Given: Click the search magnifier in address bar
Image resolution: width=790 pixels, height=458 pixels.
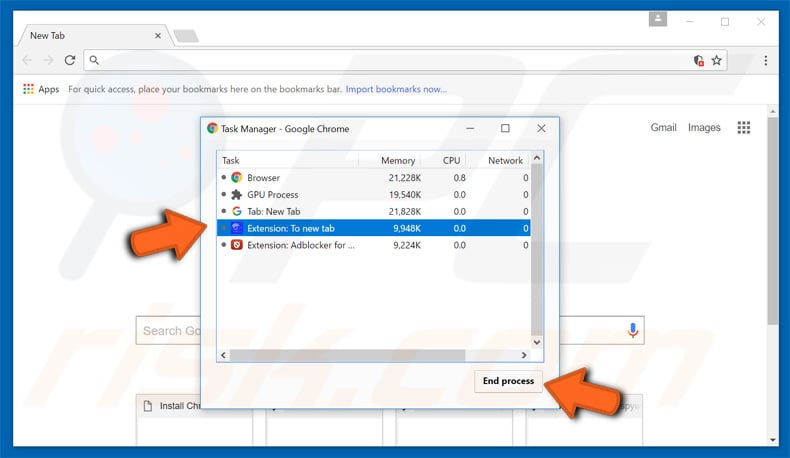Looking at the screenshot, I should pos(94,60).
